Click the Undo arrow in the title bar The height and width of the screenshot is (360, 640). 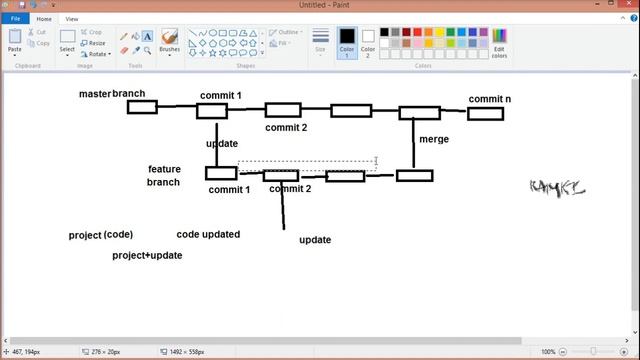point(33,5)
